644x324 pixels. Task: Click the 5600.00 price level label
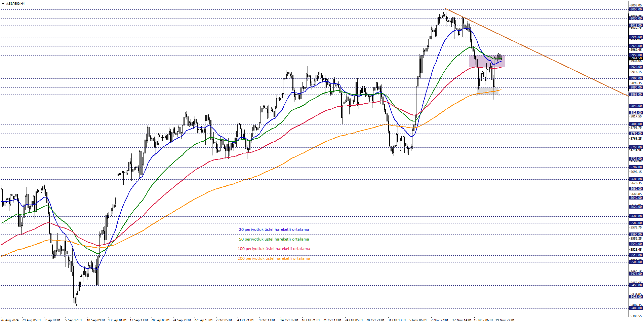[636, 216]
